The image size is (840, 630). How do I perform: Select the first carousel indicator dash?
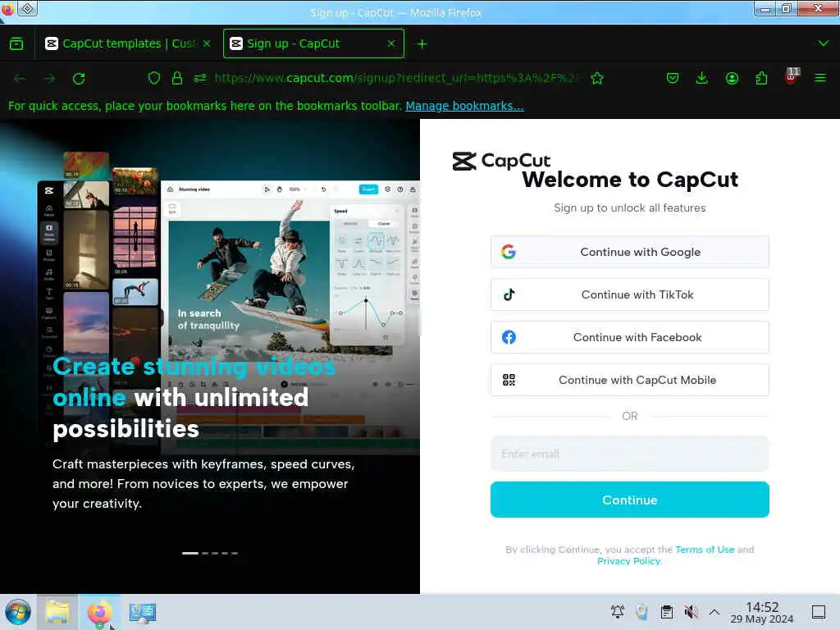(190, 553)
